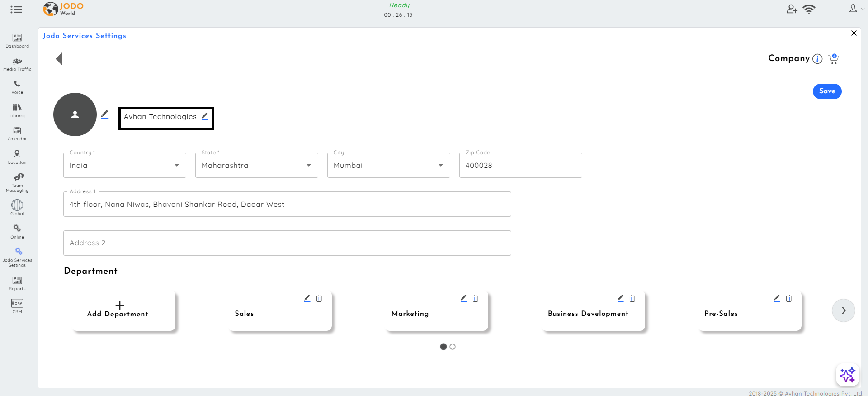This screenshot has width=868, height=396.
Task: Edit the Avhan Technologies company name
Action: coord(205,117)
